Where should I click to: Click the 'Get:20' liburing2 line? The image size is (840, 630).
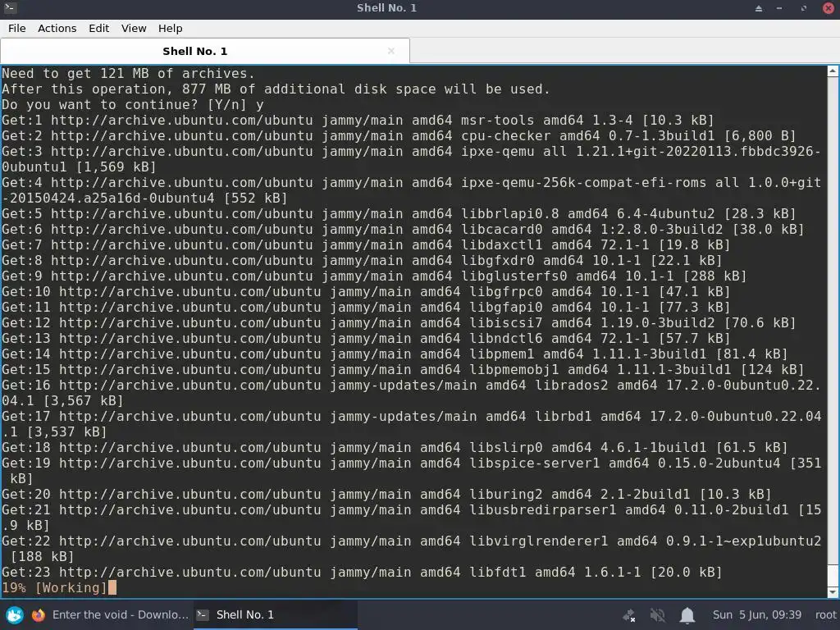click(386, 494)
